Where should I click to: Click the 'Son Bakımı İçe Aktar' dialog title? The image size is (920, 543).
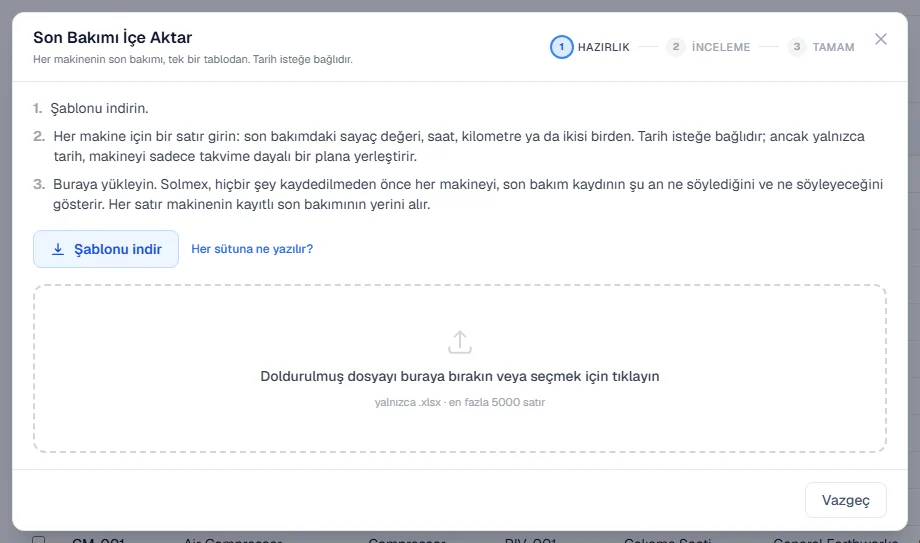pos(113,38)
